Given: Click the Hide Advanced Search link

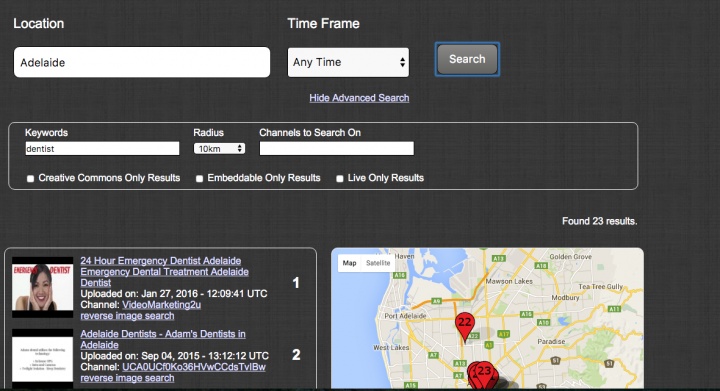Looking at the screenshot, I should (x=359, y=98).
